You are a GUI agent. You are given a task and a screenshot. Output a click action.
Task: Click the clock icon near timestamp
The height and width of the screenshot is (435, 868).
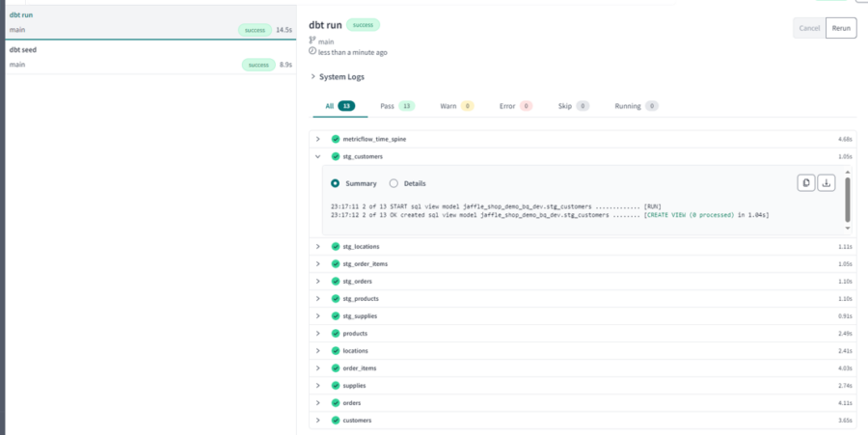click(312, 51)
